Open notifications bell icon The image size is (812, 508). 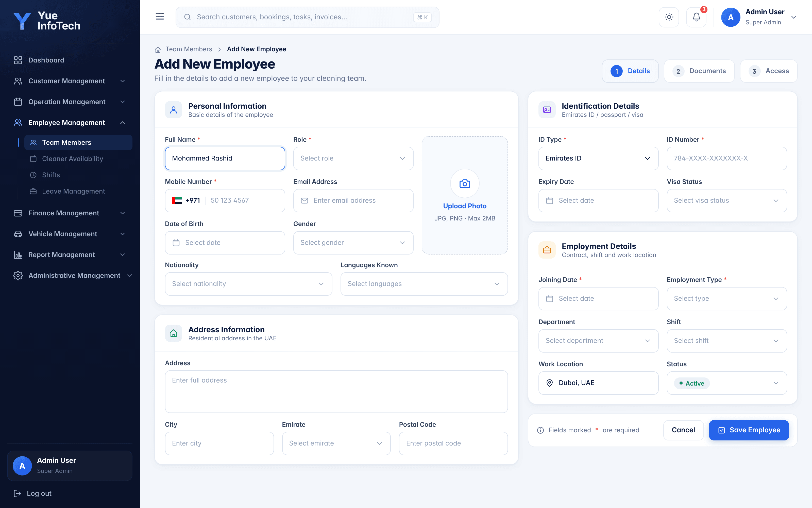pos(696,17)
